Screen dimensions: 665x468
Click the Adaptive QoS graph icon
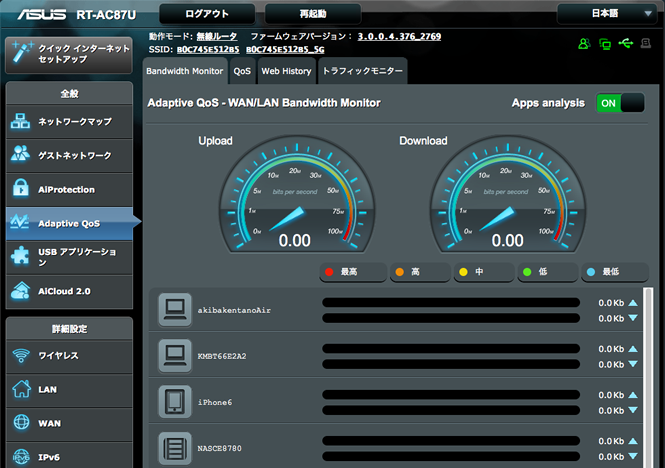(20, 222)
